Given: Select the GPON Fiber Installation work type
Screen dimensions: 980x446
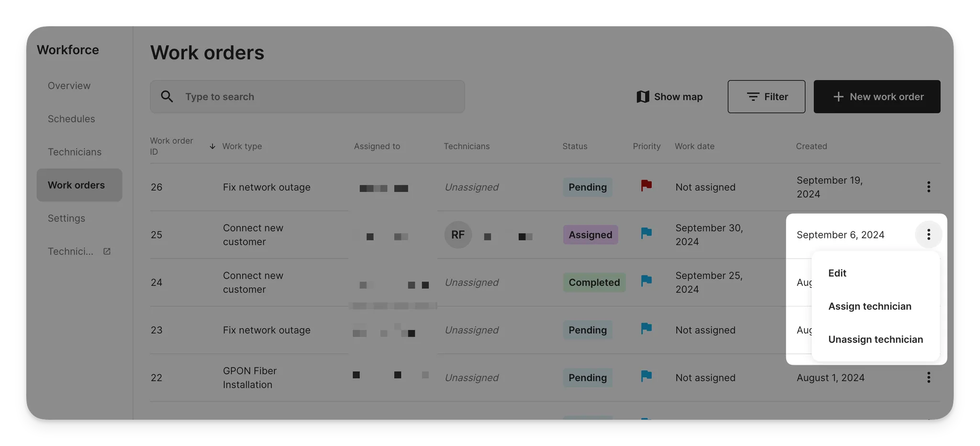Looking at the screenshot, I should 250,378.
